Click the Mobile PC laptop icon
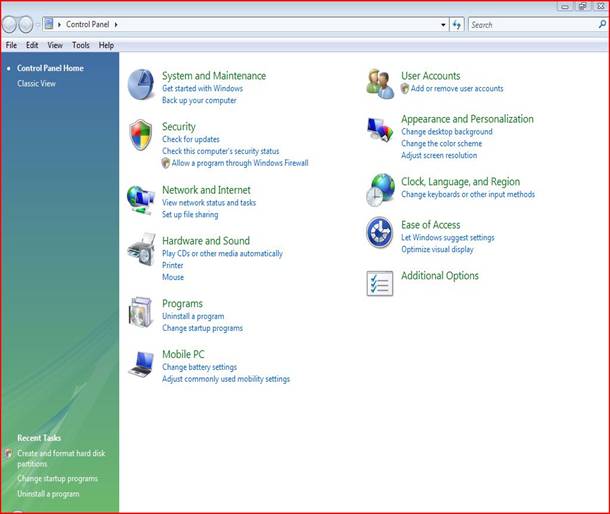610x514 pixels. (x=141, y=364)
